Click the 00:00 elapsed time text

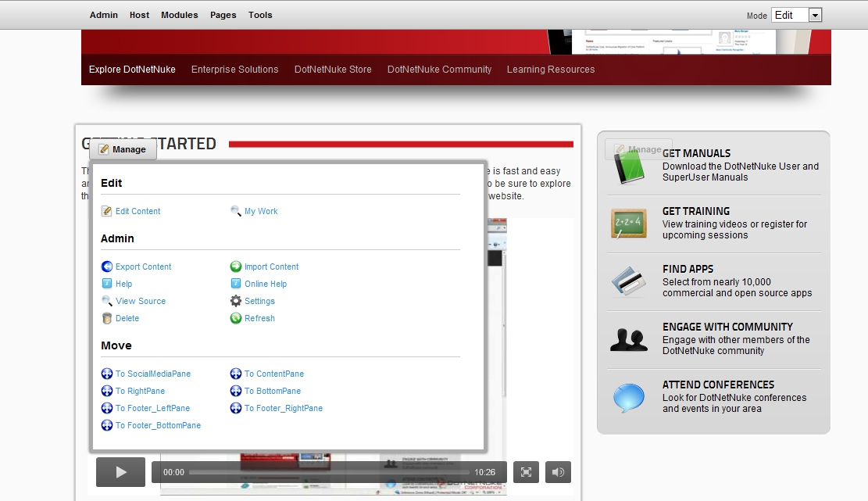[x=173, y=472]
